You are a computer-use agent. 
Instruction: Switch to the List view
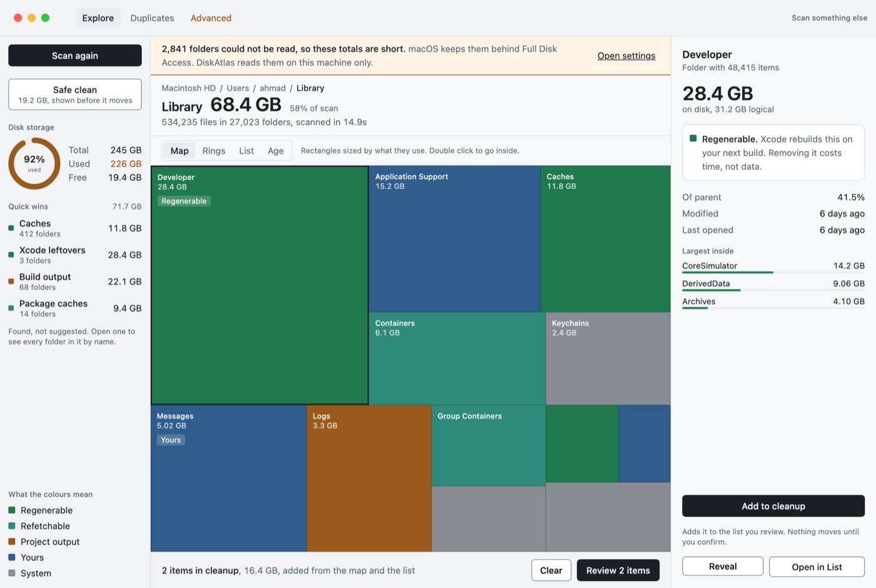[247, 151]
